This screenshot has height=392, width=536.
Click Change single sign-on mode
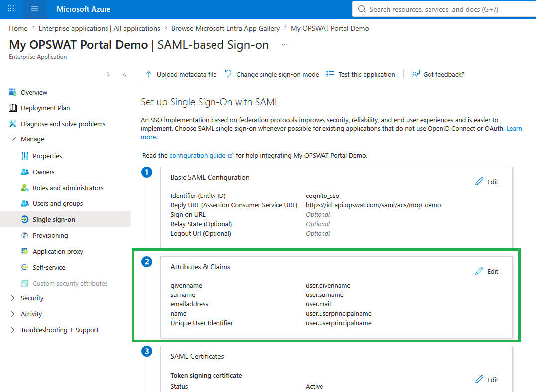[272, 74]
